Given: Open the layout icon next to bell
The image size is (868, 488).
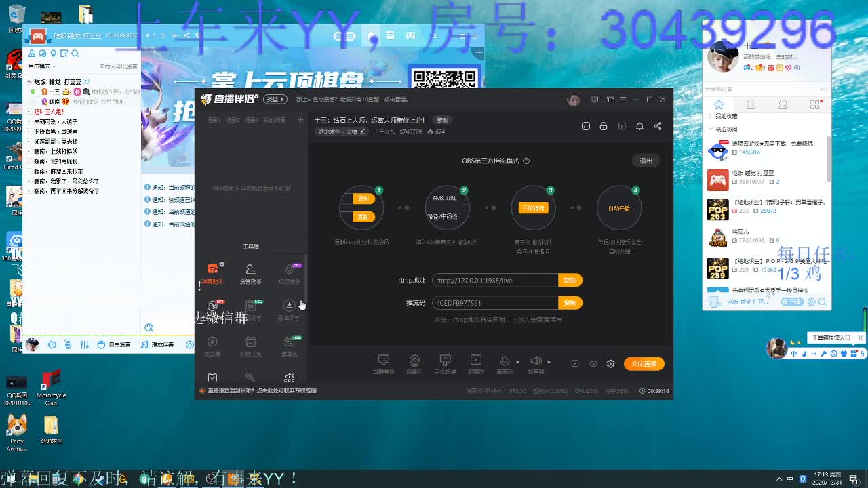Looking at the screenshot, I should coord(622,126).
